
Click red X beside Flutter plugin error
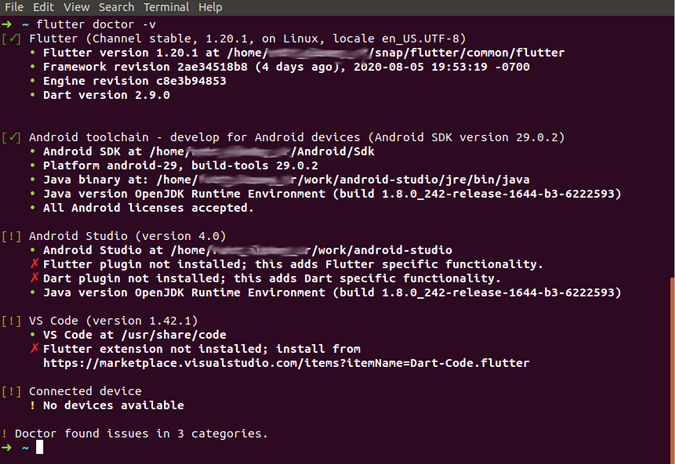[33, 264]
